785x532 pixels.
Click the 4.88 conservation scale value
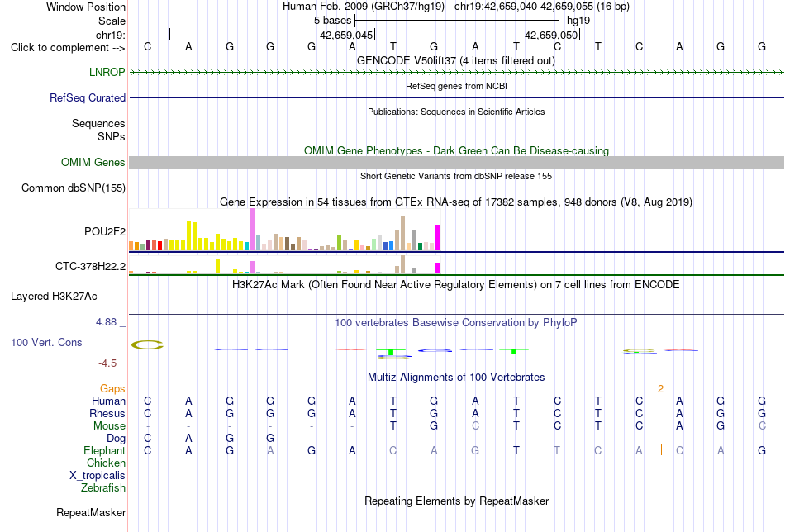coord(107,322)
